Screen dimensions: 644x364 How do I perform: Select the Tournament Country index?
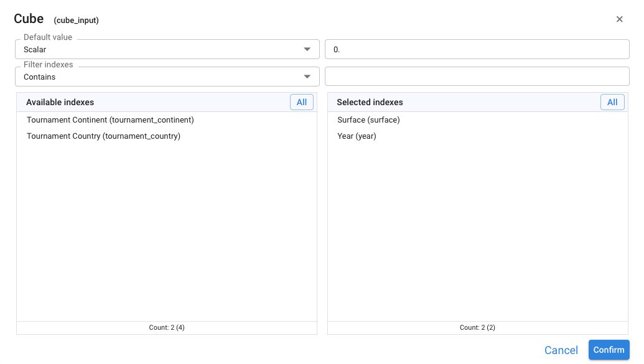click(x=103, y=136)
